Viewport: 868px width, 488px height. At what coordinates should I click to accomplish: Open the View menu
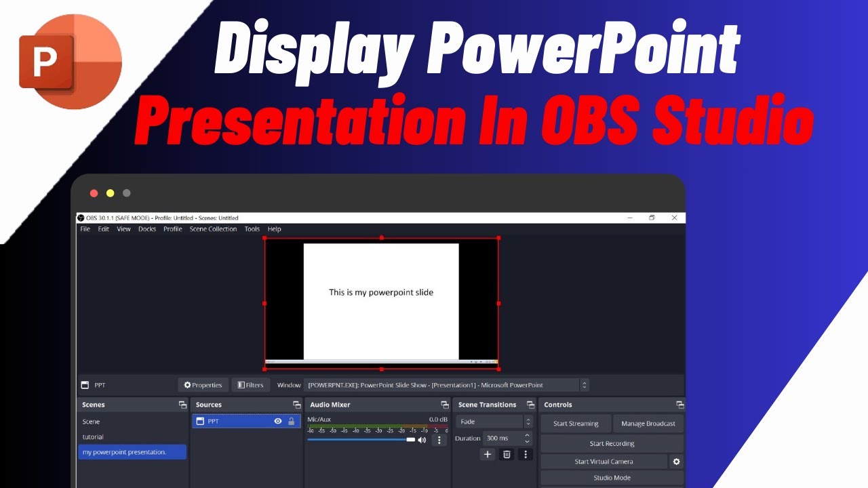click(x=123, y=229)
